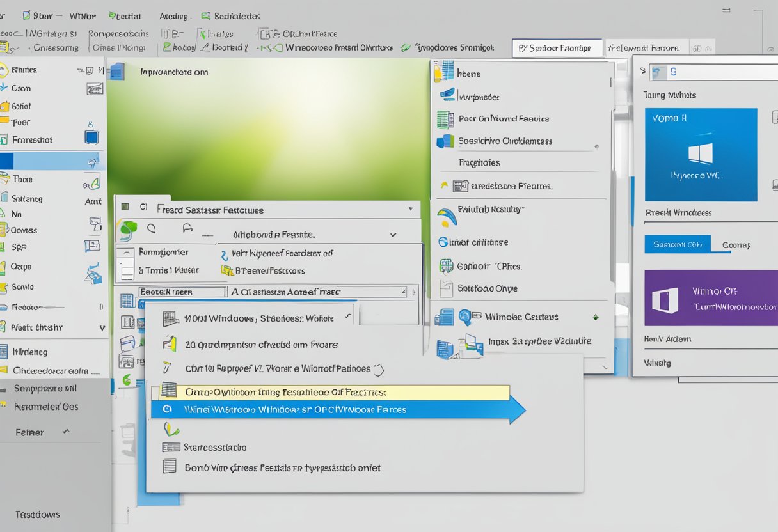Viewport: 778px width, 532px height.
Task: Toggle the checkbox beside S Tmis Vauear
Action: pyautogui.click(x=128, y=270)
